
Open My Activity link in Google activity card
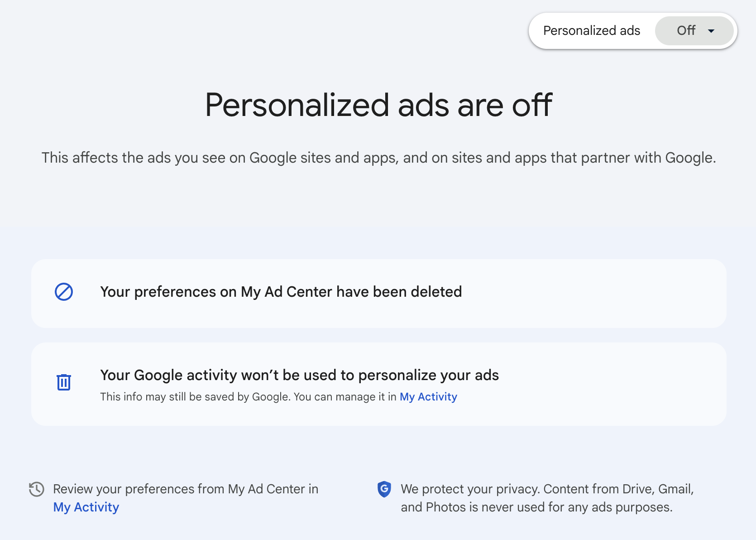pos(428,397)
